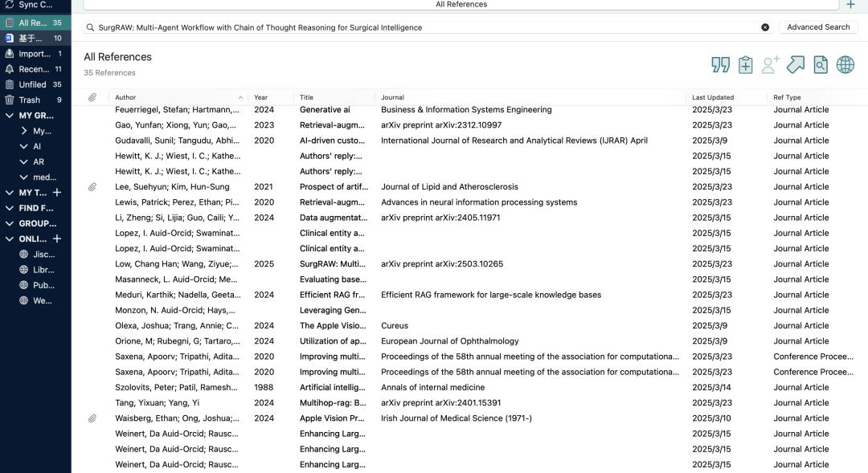
Task: Expand the My... group set chevron
Action: point(24,131)
